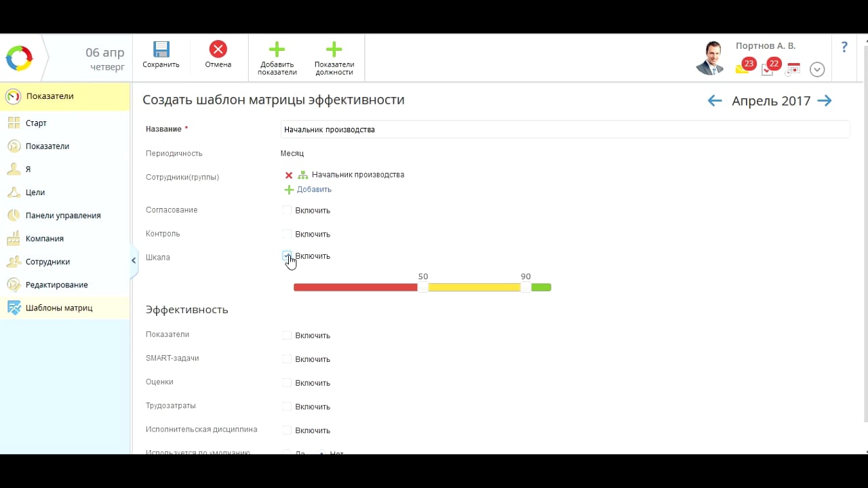The height and width of the screenshot is (488, 868).
Task: Click the green segment of the scale
Action: tap(541, 287)
